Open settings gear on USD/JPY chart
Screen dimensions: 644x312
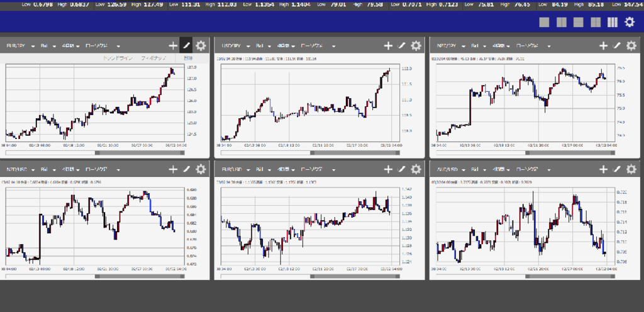point(416,45)
